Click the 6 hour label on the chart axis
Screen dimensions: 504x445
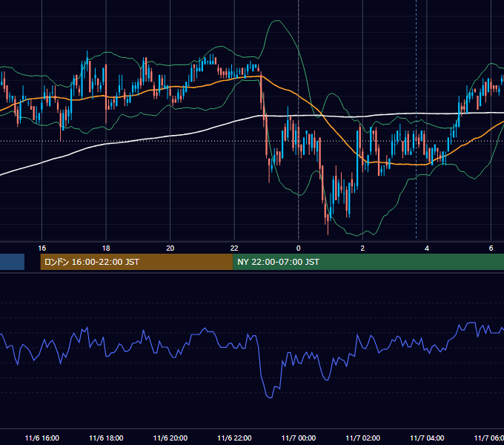491,248
